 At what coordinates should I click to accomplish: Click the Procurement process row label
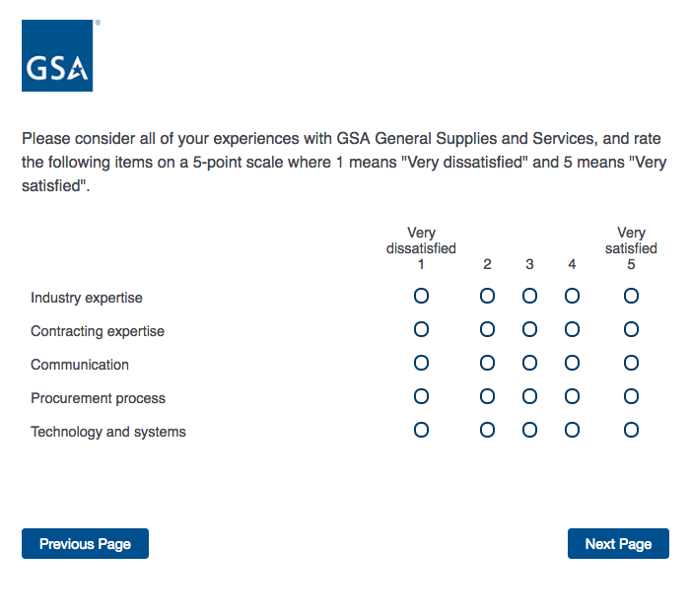click(98, 398)
